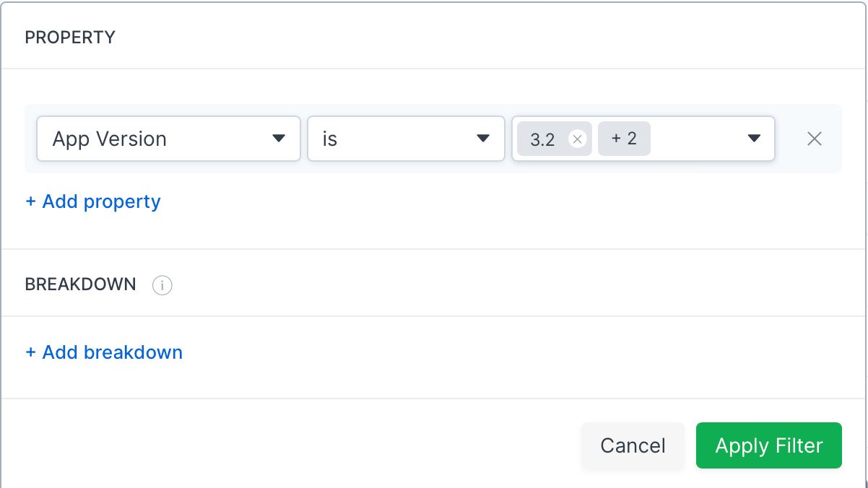Screen dimensions: 868x488
Task: Click the green Apply Filter button
Action: pyautogui.click(x=769, y=445)
